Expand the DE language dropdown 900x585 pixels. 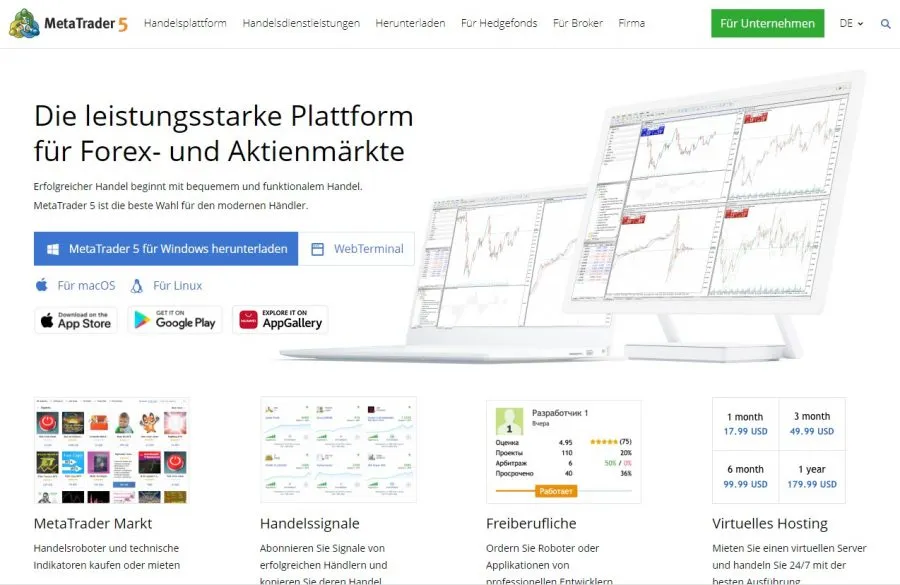pyautogui.click(x=851, y=23)
